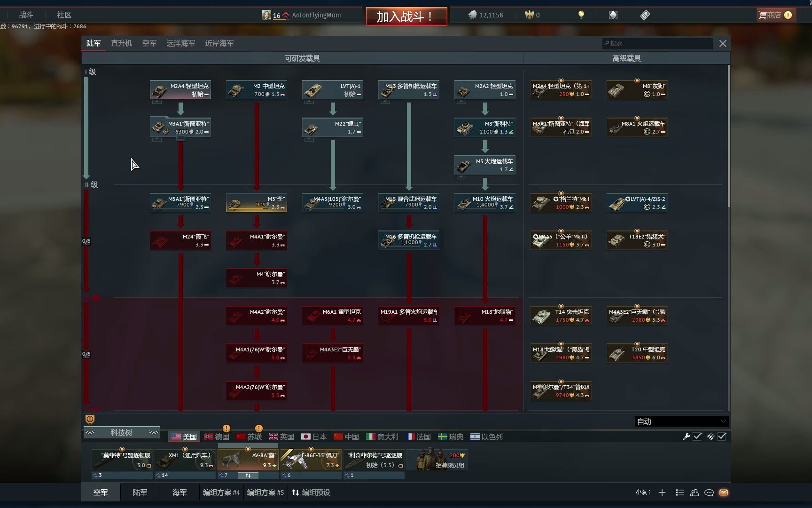Select the premium T20 中型坦克
The image size is (812, 508).
[637, 353]
